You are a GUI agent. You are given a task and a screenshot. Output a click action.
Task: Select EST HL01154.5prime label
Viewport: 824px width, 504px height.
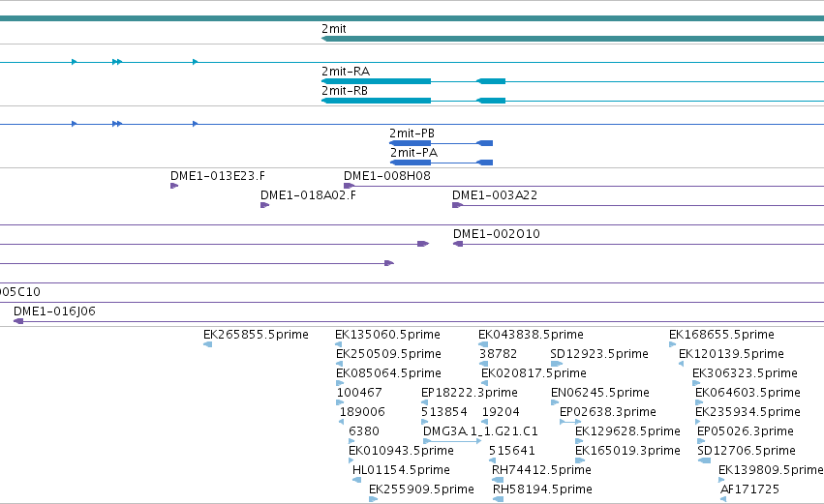click(401, 470)
